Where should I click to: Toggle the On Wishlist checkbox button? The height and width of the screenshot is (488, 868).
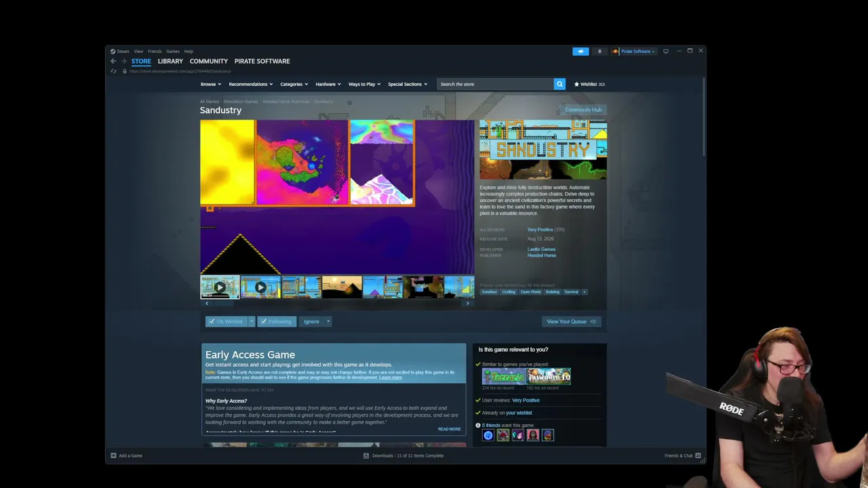click(226, 321)
